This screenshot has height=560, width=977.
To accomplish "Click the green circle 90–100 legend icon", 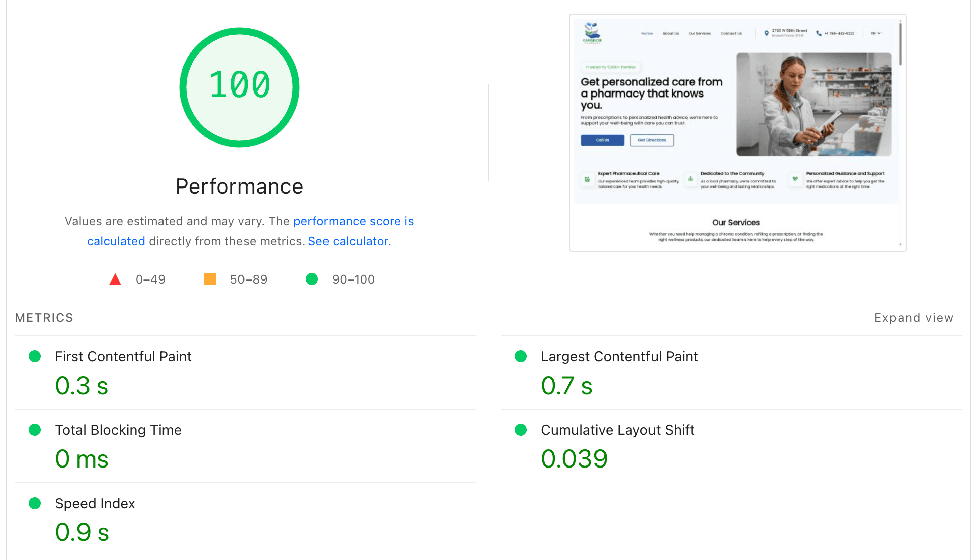I will (x=312, y=279).
